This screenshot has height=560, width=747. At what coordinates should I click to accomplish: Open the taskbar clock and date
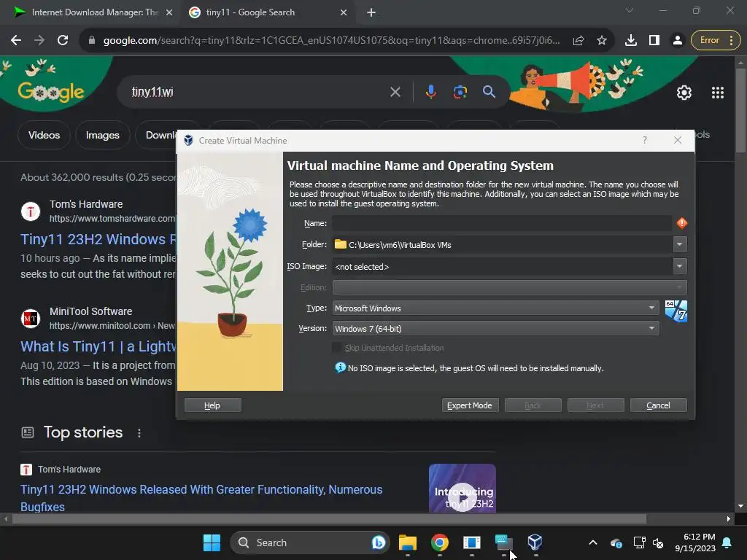[x=695, y=542]
